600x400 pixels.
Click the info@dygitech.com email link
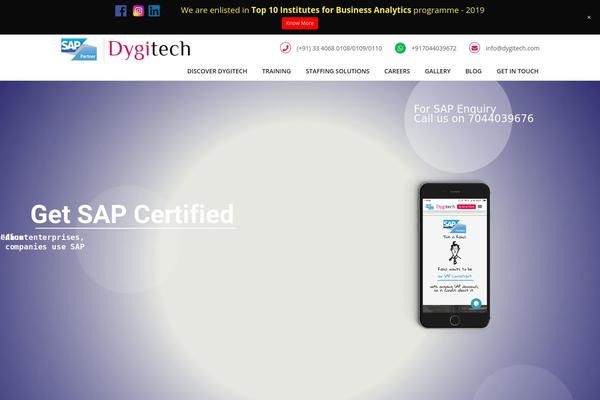pos(512,48)
